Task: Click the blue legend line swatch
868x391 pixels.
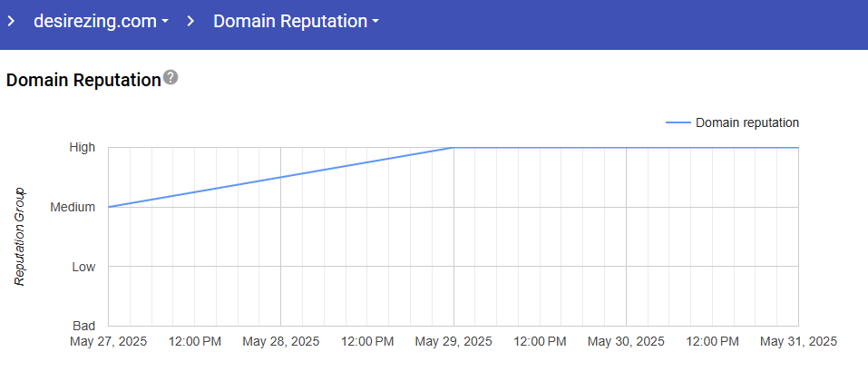Action: coord(677,122)
